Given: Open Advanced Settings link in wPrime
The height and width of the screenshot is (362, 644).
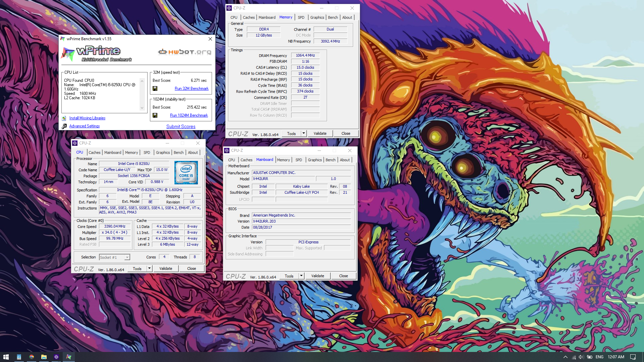Looking at the screenshot, I should pos(85,126).
